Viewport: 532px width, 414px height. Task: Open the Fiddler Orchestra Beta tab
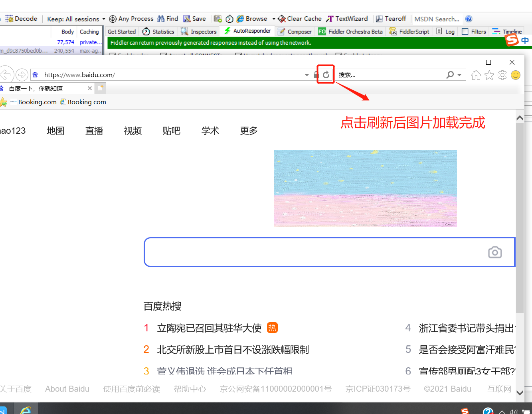coord(350,32)
